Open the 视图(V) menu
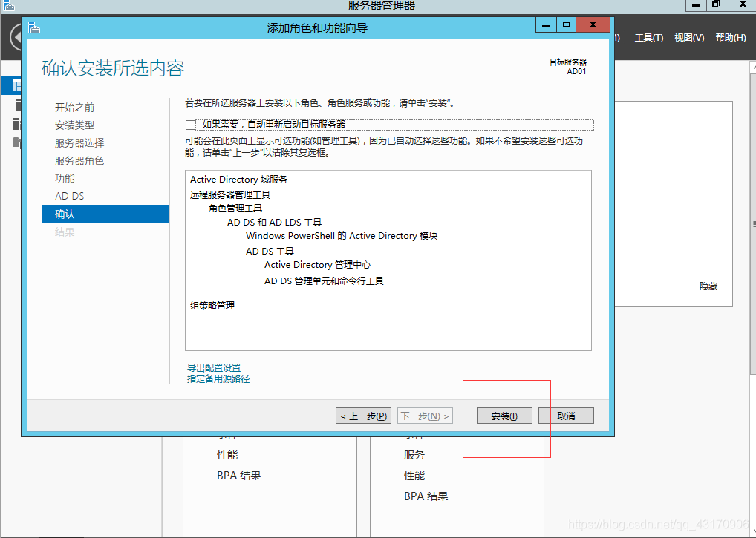The image size is (756, 538). [688, 38]
